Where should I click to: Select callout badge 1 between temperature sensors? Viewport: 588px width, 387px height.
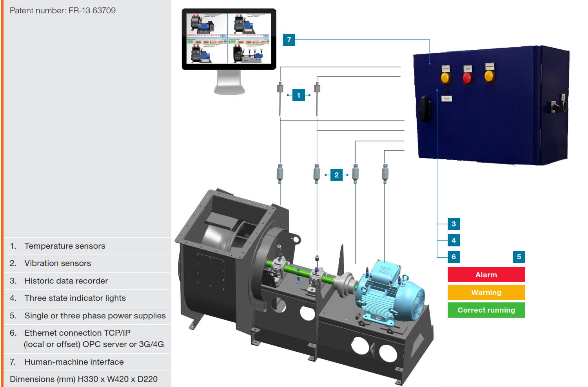coord(298,95)
